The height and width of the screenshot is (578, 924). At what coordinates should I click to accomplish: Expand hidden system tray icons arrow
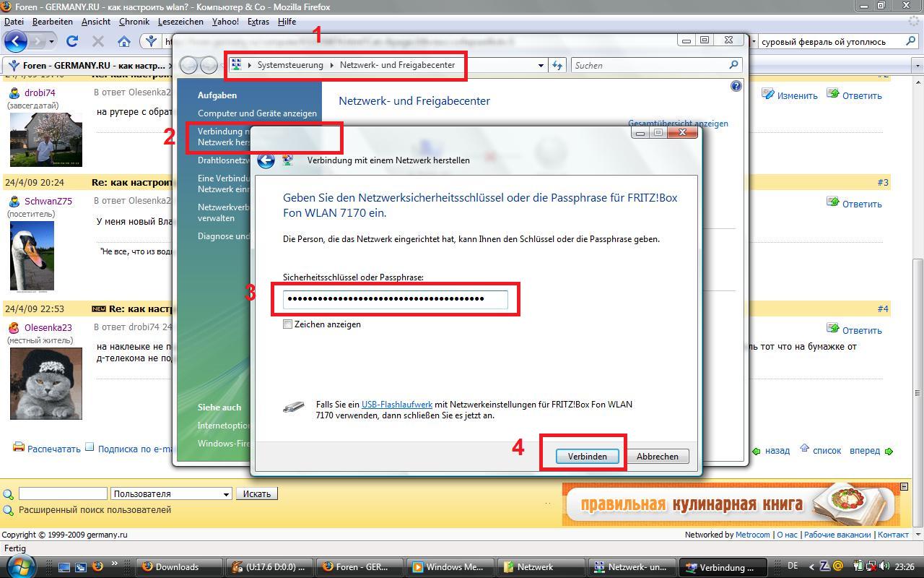pos(811,567)
